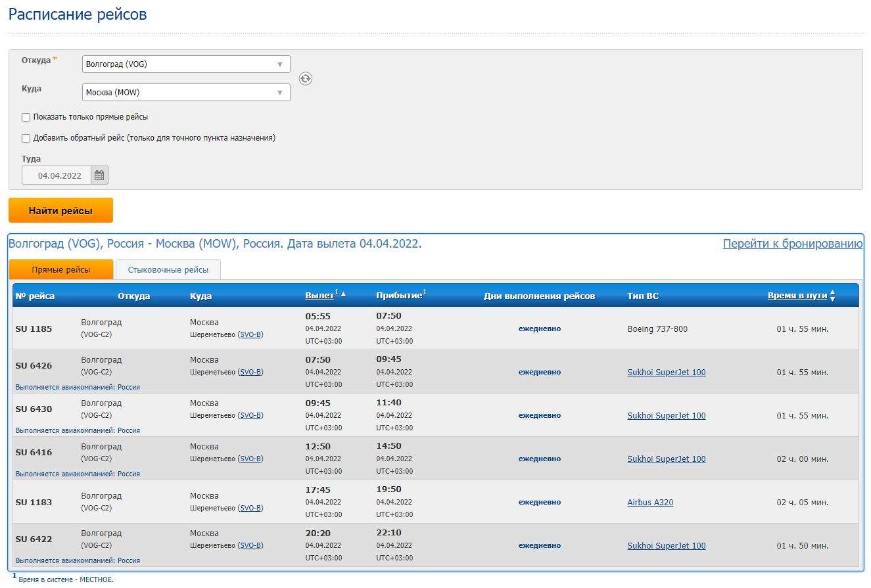The height and width of the screenshot is (588, 871).
Task: Sort by travel time arrows icon
Action: tap(832, 296)
